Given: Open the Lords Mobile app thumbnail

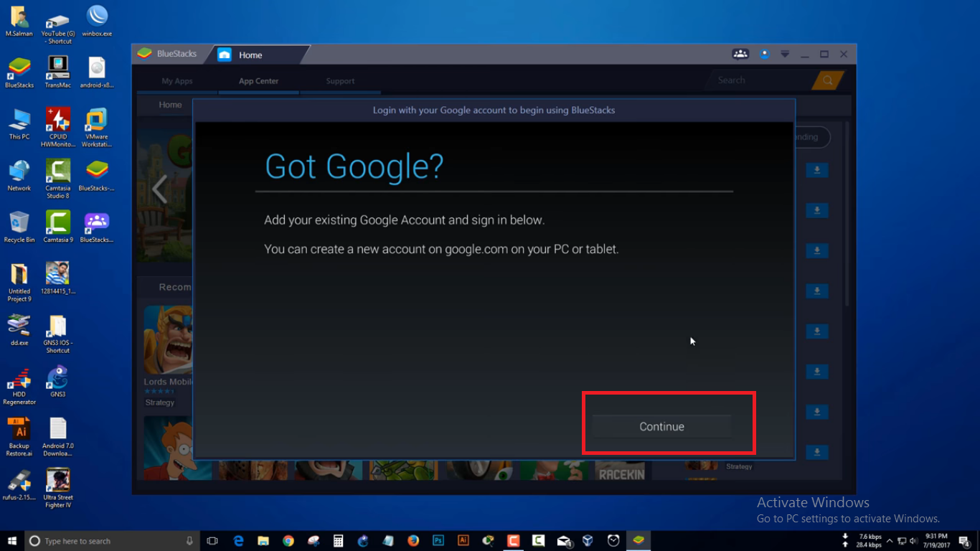Looking at the screenshot, I should coord(168,340).
